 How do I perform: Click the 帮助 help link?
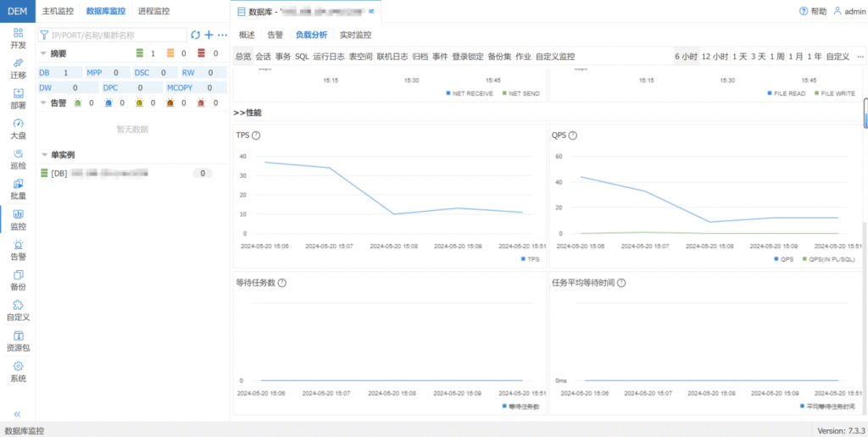click(x=813, y=12)
